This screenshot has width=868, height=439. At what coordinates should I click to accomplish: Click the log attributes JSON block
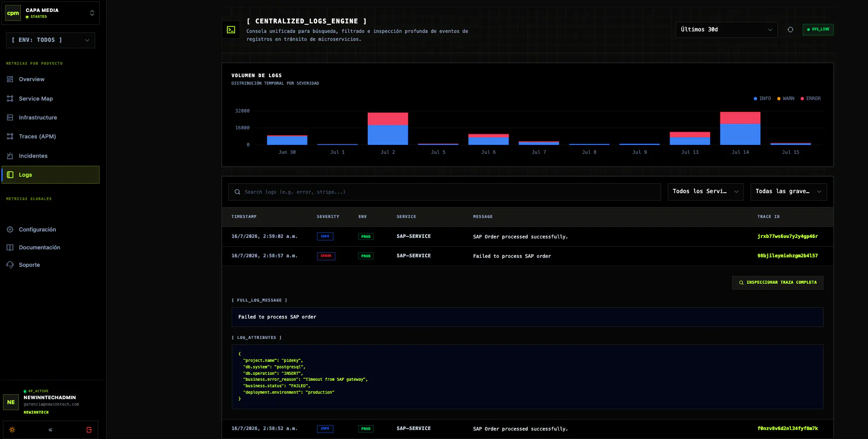click(527, 377)
